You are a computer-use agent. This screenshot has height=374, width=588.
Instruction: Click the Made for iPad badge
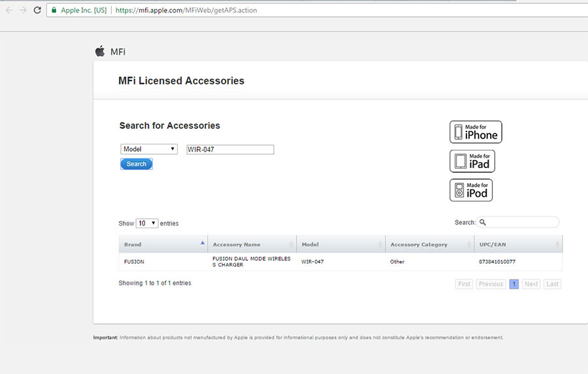click(x=472, y=161)
